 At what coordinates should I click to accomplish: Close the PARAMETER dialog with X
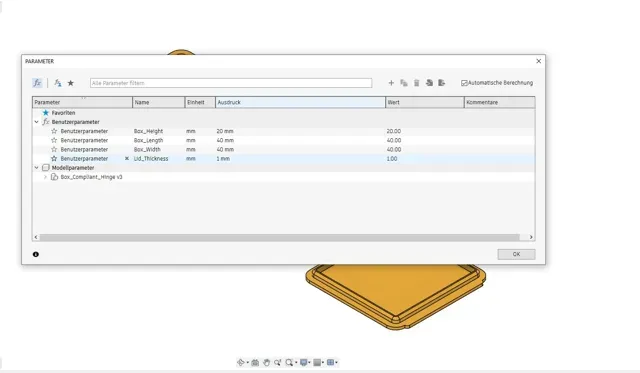tap(538, 61)
